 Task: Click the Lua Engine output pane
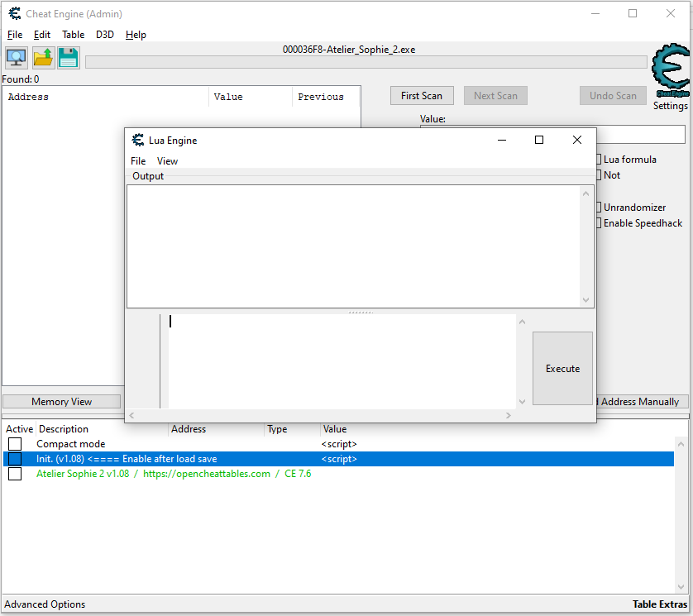pyautogui.click(x=354, y=246)
